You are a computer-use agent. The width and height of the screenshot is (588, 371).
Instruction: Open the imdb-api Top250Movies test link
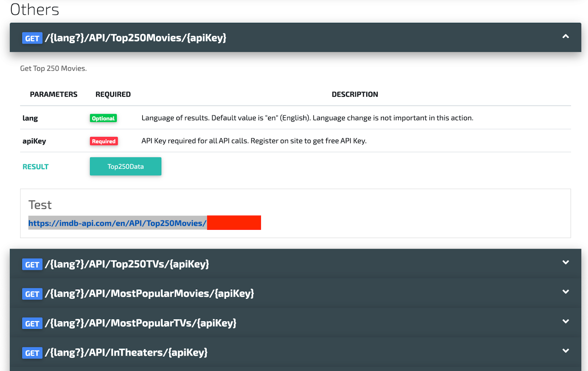coord(117,223)
